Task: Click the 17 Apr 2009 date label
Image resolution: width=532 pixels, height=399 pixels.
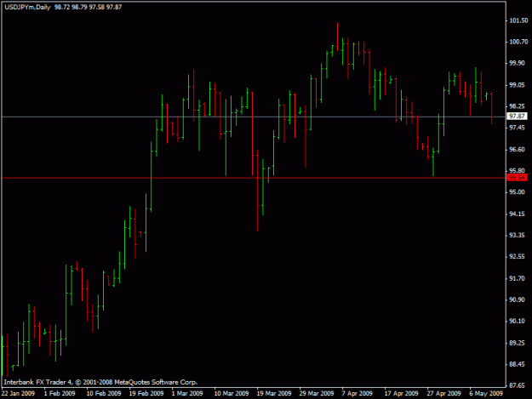Action: pyautogui.click(x=402, y=394)
